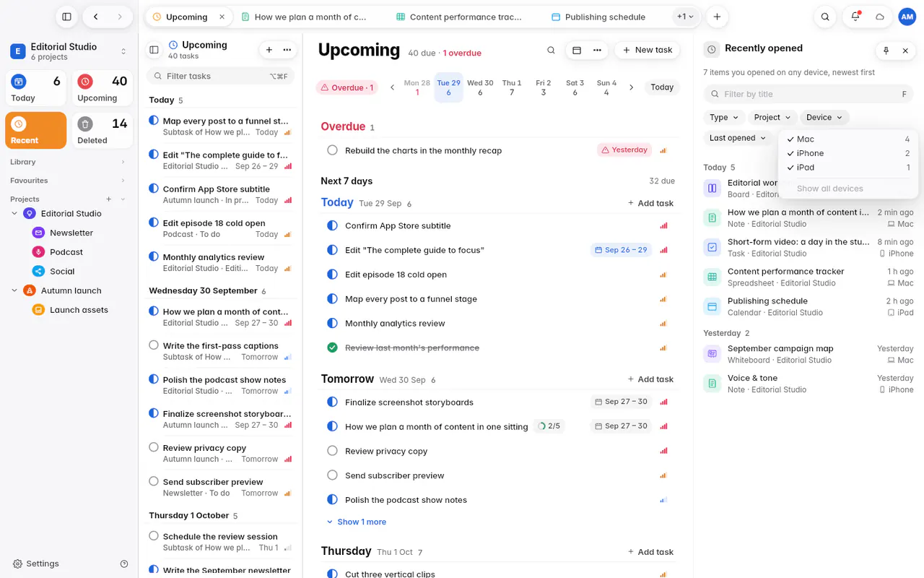Uncheck Review last month's performance
The image size is (924, 578).
(x=332, y=348)
